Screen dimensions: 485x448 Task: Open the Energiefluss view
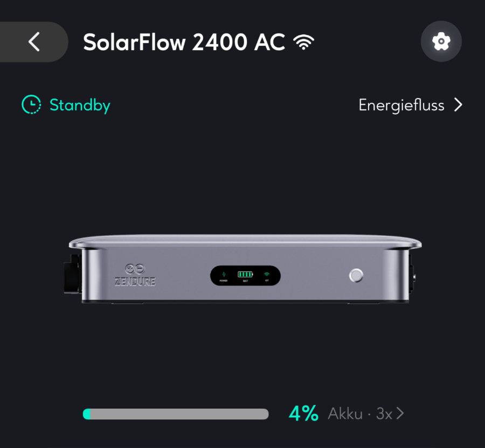(411, 105)
